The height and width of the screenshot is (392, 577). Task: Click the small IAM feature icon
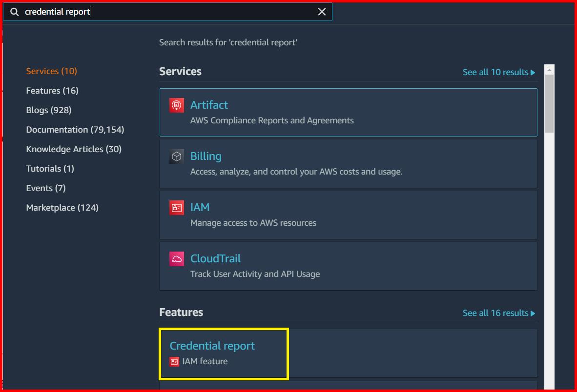click(174, 362)
